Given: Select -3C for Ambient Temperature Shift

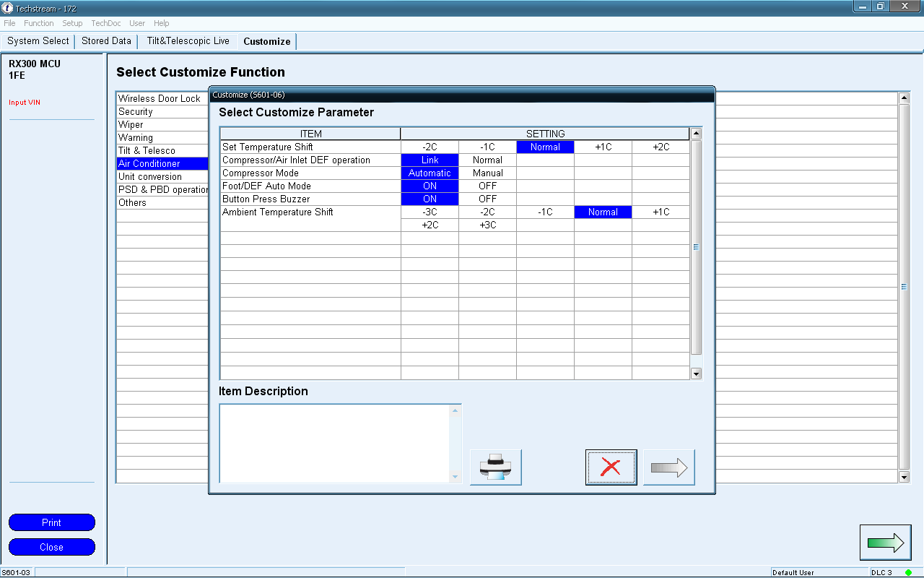Looking at the screenshot, I should click(430, 212).
